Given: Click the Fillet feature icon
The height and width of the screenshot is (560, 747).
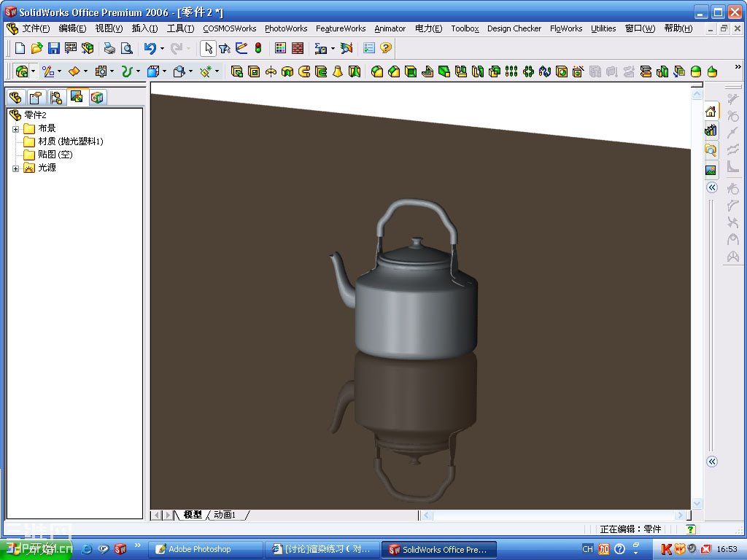Looking at the screenshot, I should tap(377, 71).
